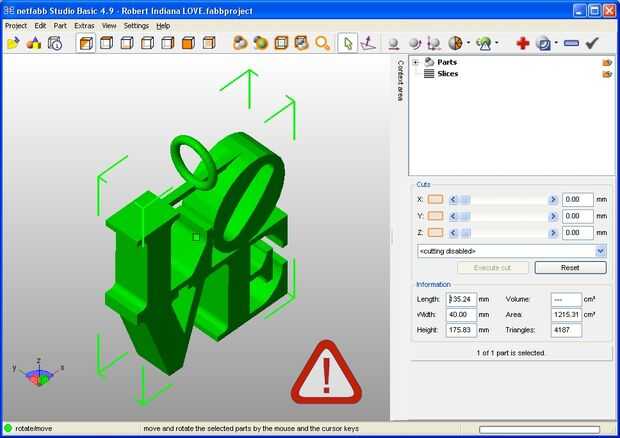The image size is (620, 438).
Task: Open the Help menu
Action: [x=163, y=26]
